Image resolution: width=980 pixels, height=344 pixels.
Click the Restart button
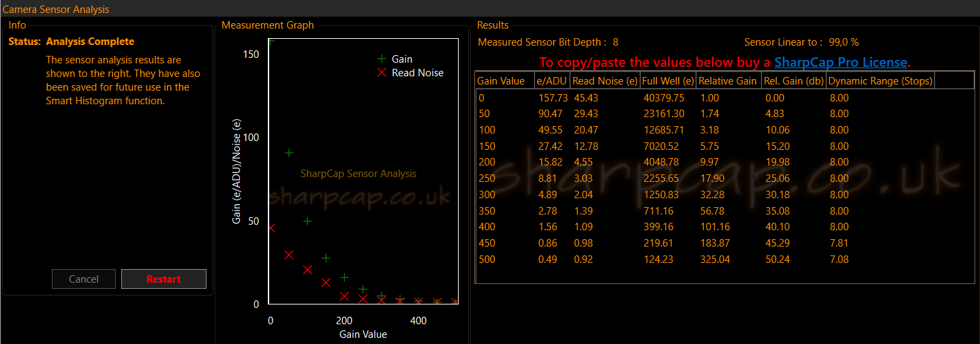coord(164,279)
